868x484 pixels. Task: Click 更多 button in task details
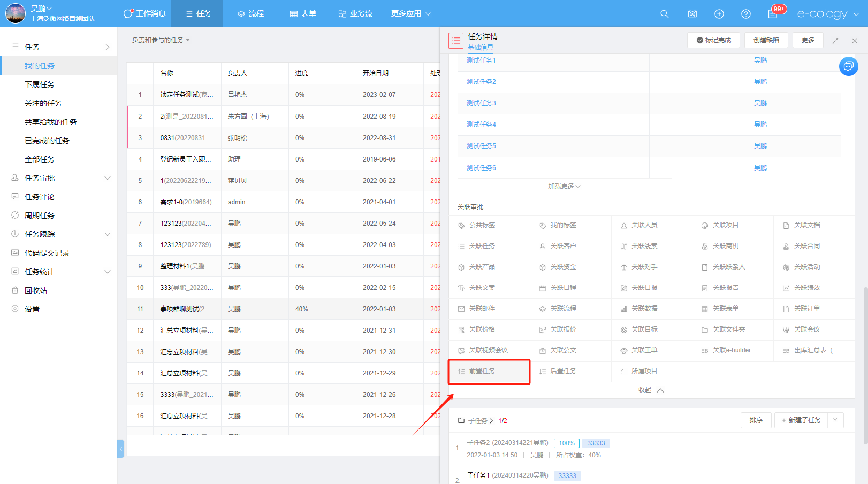[x=808, y=40]
